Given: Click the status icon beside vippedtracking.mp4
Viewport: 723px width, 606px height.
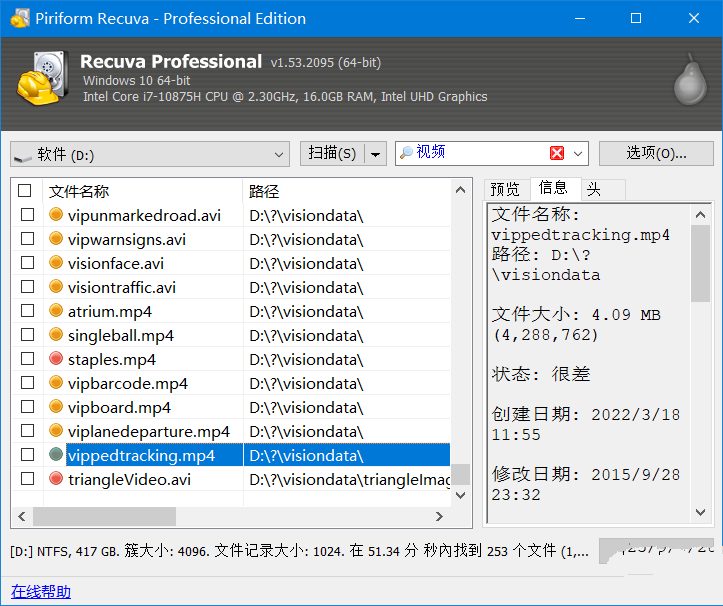Looking at the screenshot, I should coord(56,455).
